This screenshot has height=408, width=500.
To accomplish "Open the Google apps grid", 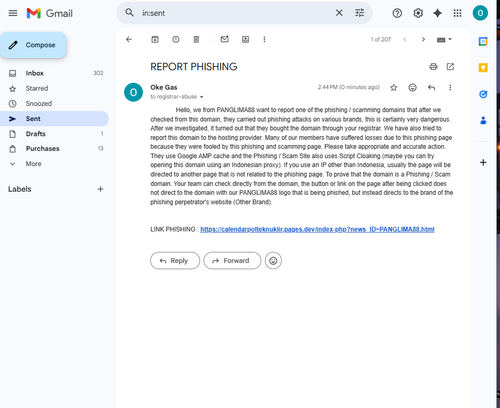I will point(457,13).
